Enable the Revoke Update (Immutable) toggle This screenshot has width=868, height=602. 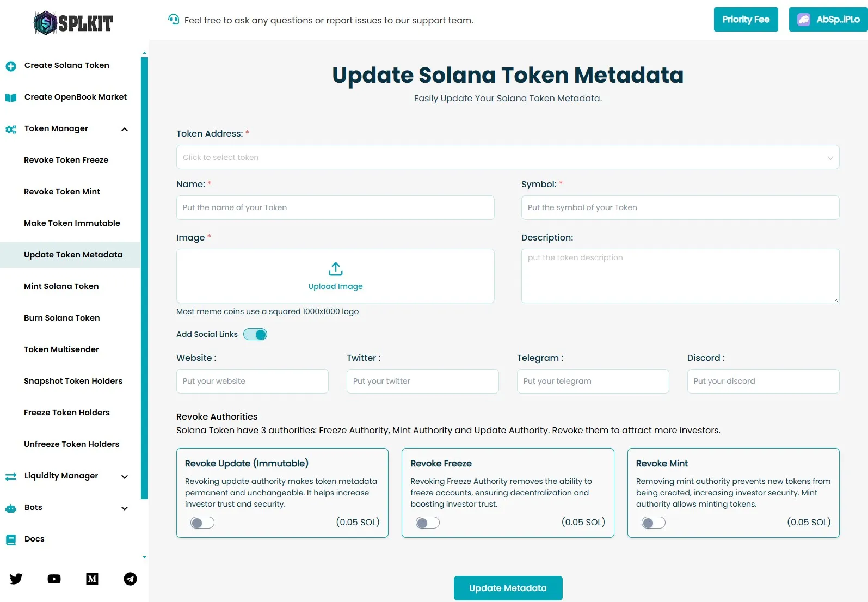click(x=202, y=523)
